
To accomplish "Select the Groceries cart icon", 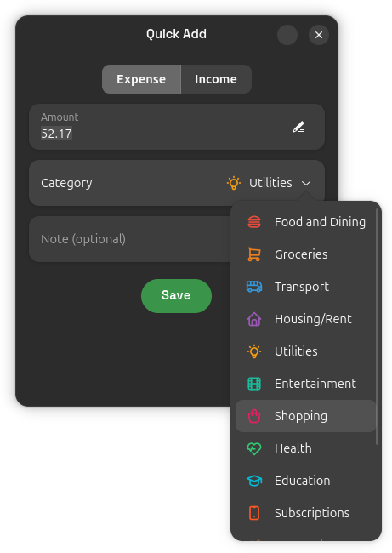I will (x=253, y=254).
